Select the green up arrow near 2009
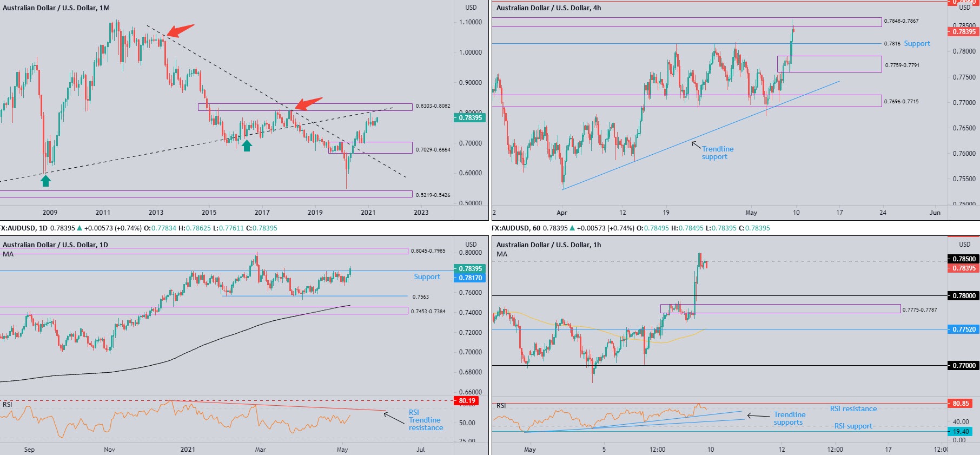Image resolution: width=980 pixels, height=455 pixels. click(46, 181)
